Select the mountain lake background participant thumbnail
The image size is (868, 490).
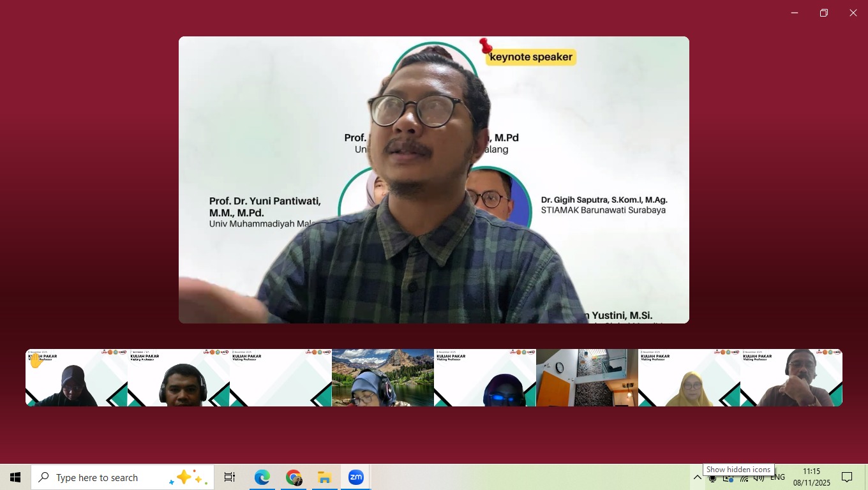pos(382,377)
